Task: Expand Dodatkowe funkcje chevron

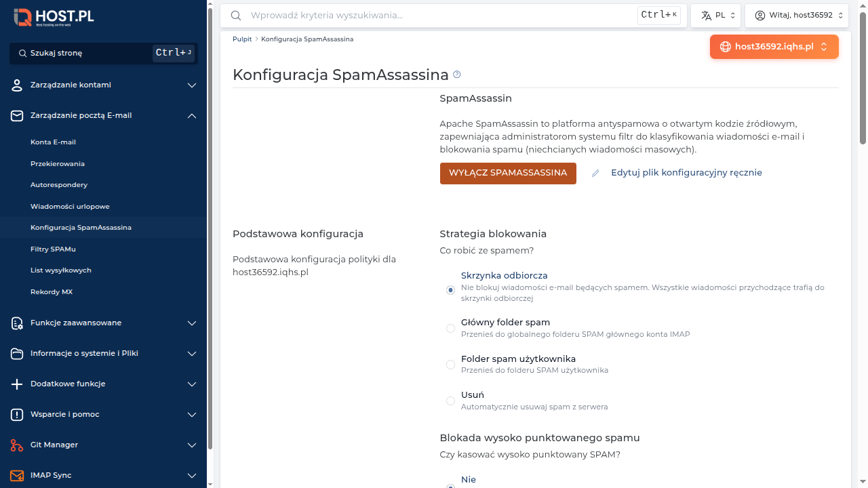Action: click(192, 384)
